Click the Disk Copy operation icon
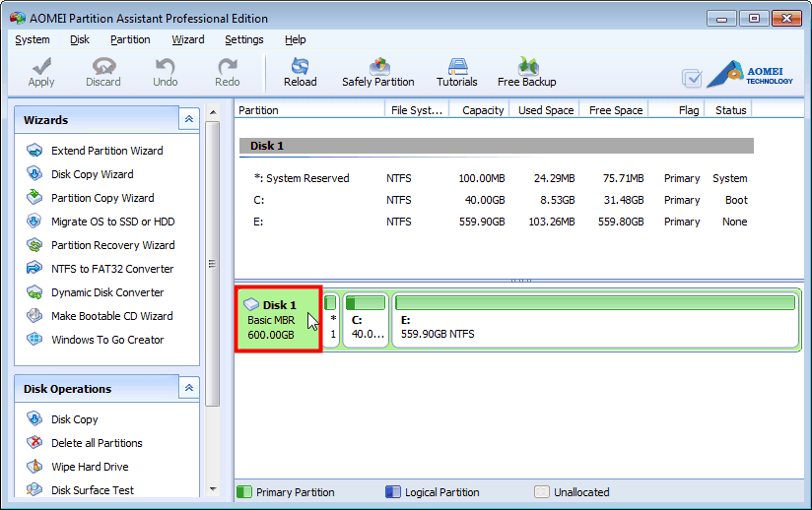Screen dimensions: 812x510 coord(34,419)
